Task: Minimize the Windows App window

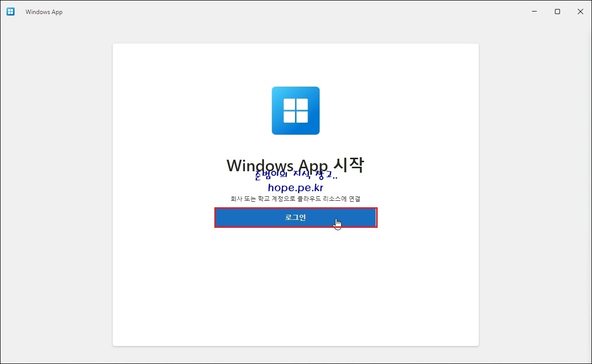Action: [x=534, y=12]
